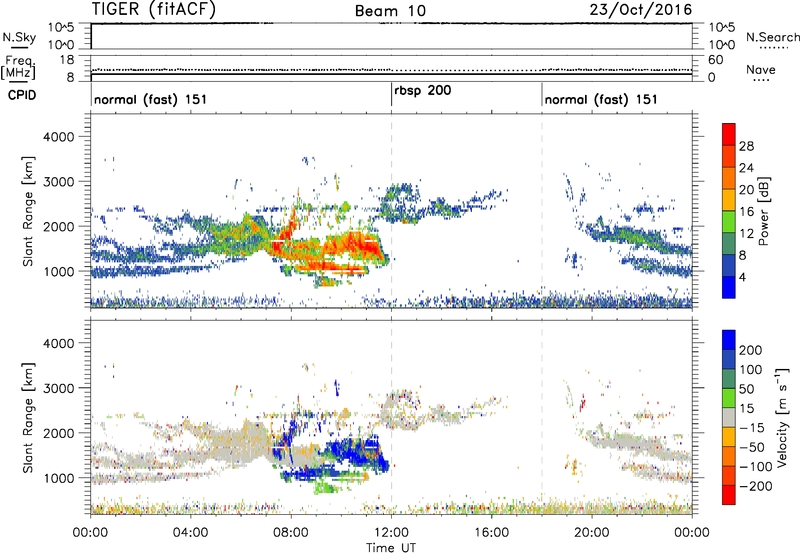Image resolution: width=800 pixels, height=554 pixels.
Task: Pick the red bottom segment of Velocity colorbar
Action: pos(729,495)
